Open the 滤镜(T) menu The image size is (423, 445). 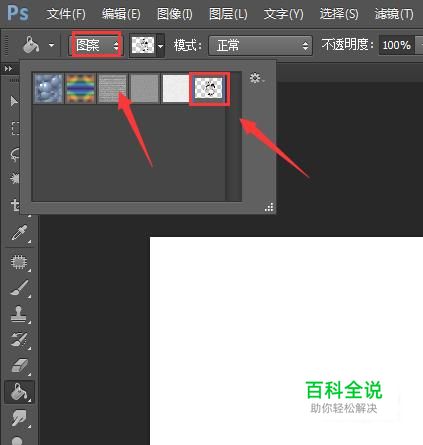[394, 14]
